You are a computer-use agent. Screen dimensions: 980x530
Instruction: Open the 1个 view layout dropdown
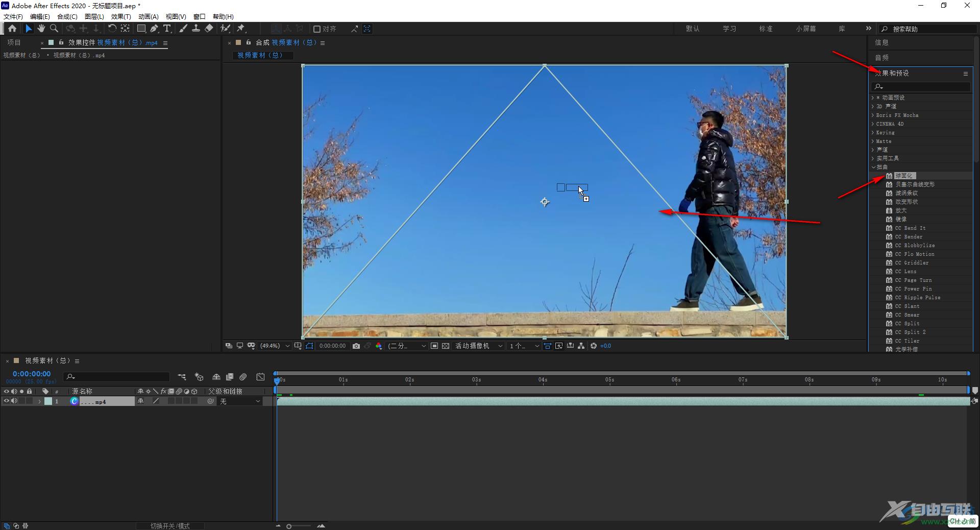click(x=524, y=346)
